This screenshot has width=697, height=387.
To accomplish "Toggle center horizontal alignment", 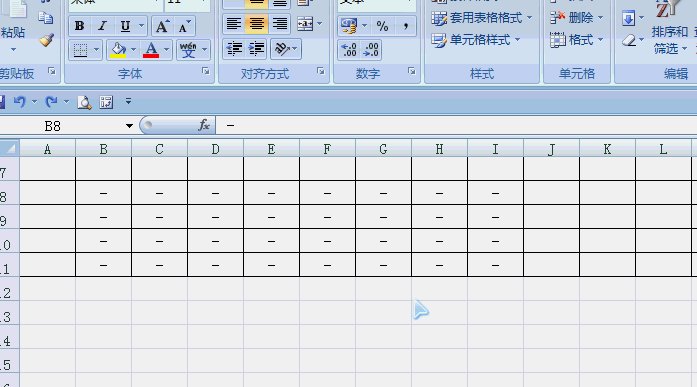I will coord(256,24).
